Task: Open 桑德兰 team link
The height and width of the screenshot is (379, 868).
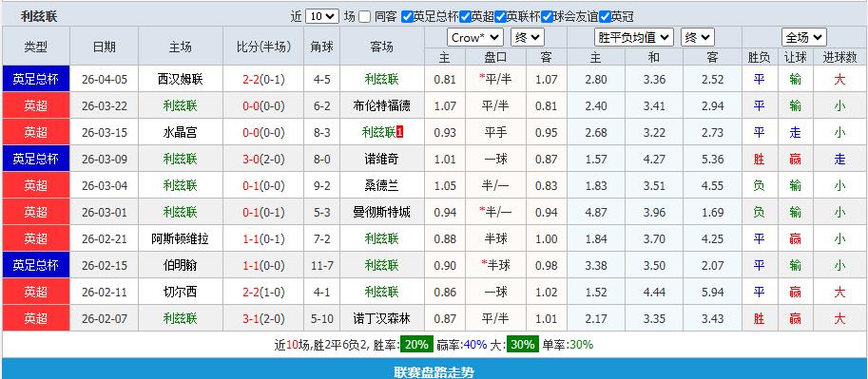Action: [382, 185]
